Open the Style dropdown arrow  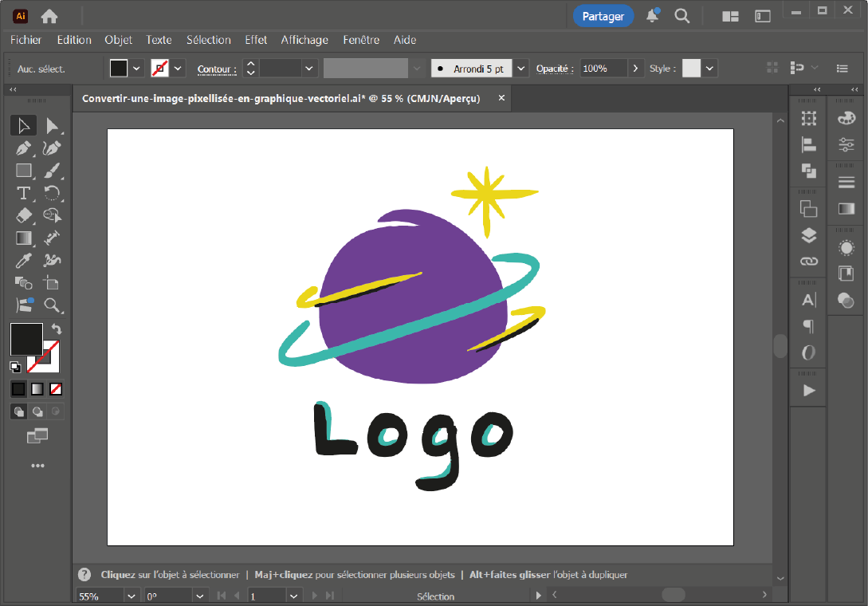709,69
